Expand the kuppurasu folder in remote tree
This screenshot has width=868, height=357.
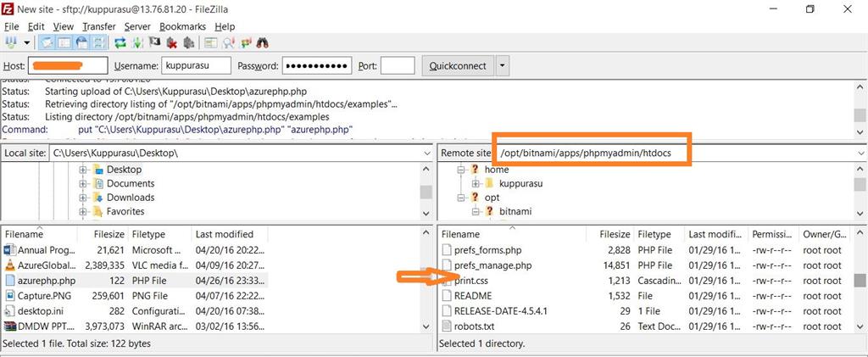point(476,184)
